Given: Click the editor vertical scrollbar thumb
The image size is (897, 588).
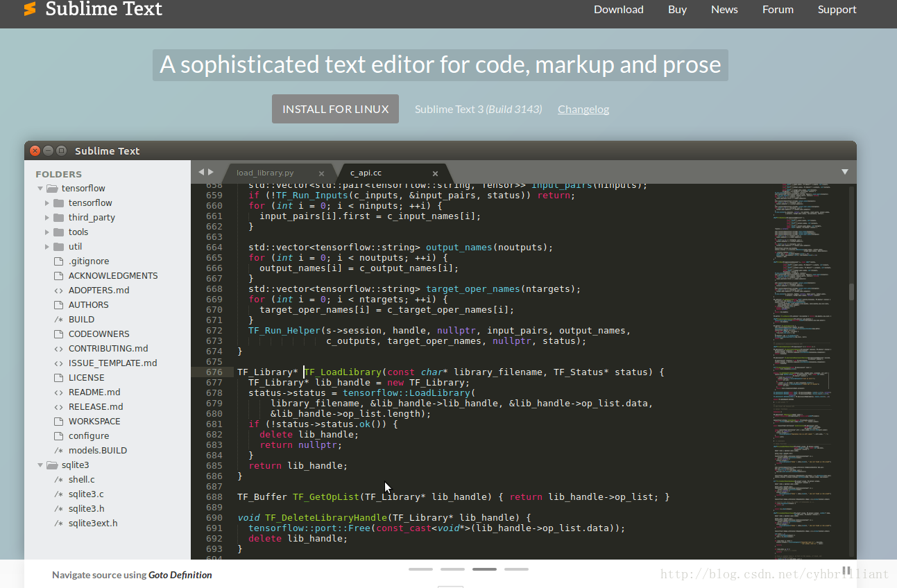Looking at the screenshot, I should (x=851, y=291).
